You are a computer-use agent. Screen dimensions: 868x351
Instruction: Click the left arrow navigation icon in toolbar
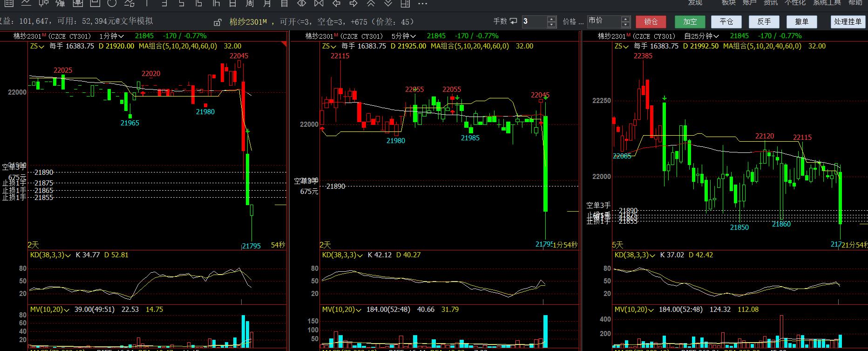tap(336, 3)
